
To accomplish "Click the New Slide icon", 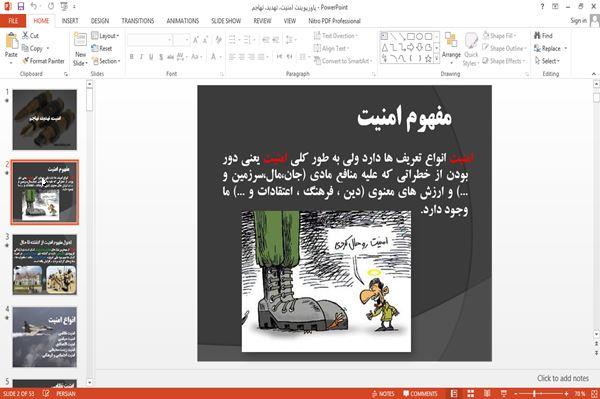I will 80,40.
